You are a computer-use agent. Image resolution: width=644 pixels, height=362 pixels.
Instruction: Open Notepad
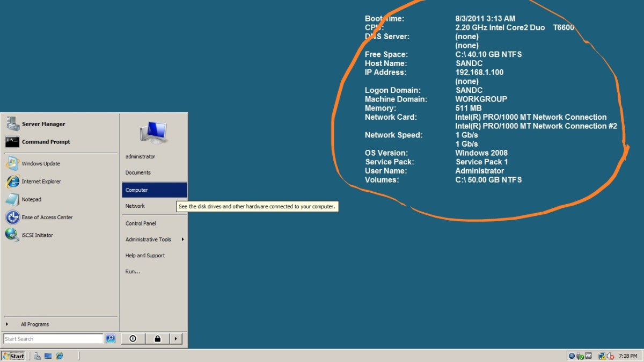tap(31, 199)
